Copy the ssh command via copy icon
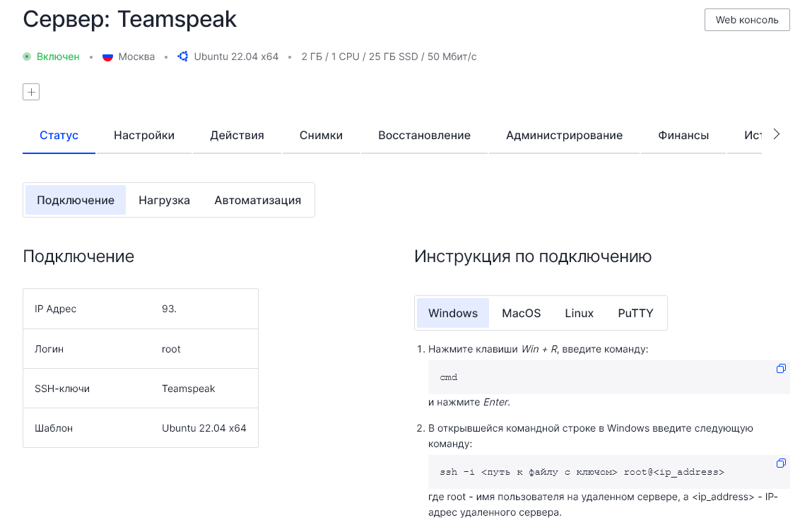 [781, 463]
